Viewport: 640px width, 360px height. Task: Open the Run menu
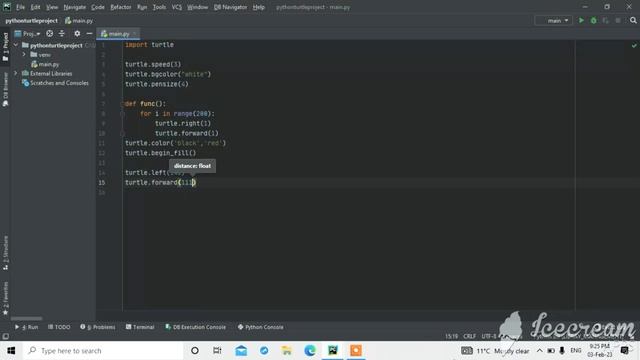pyautogui.click(x=142, y=7)
